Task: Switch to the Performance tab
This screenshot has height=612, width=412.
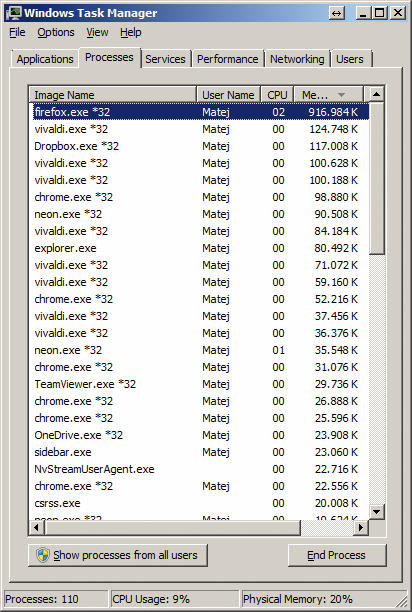Action: point(227,59)
